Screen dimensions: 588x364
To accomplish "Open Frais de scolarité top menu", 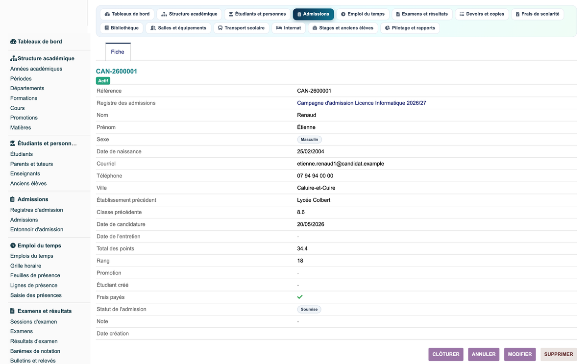I will (537, 14).
